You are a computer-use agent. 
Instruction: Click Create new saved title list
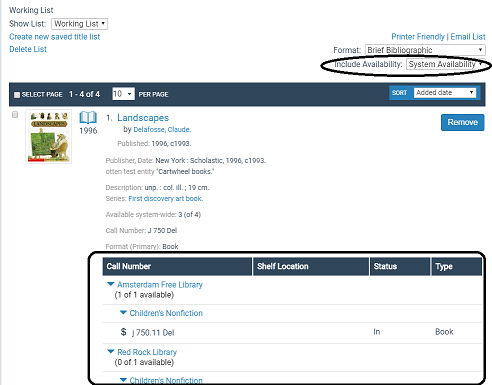(55, 37)
